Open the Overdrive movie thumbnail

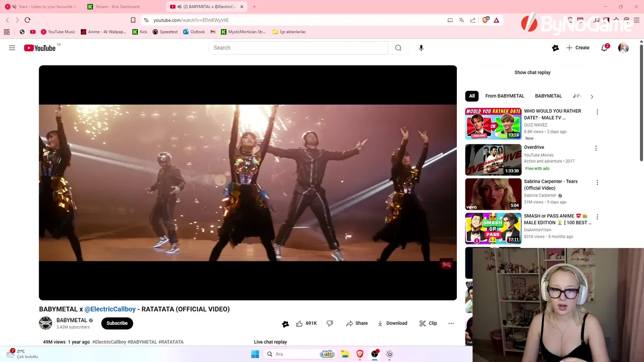point(493,159)
